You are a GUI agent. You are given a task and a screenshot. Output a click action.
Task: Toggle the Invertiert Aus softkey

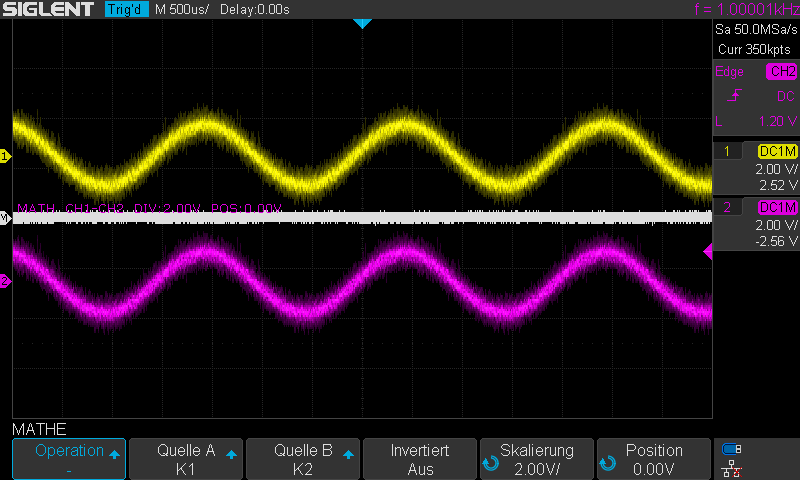420,459
